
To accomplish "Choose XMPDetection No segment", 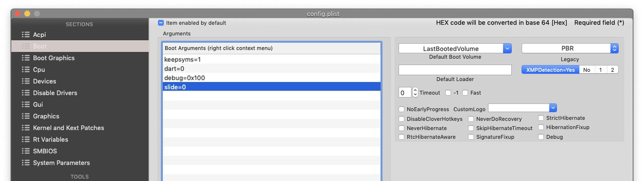I will click(587, 70).
